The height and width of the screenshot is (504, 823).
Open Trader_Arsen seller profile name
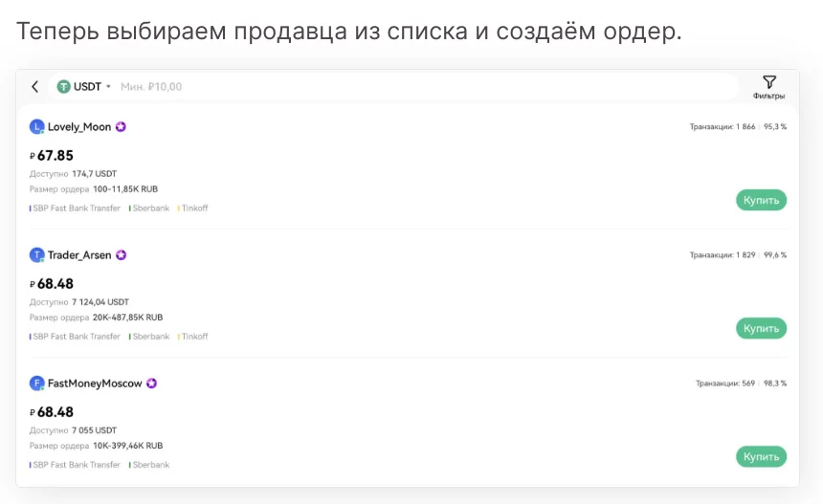tap(79, 255)
